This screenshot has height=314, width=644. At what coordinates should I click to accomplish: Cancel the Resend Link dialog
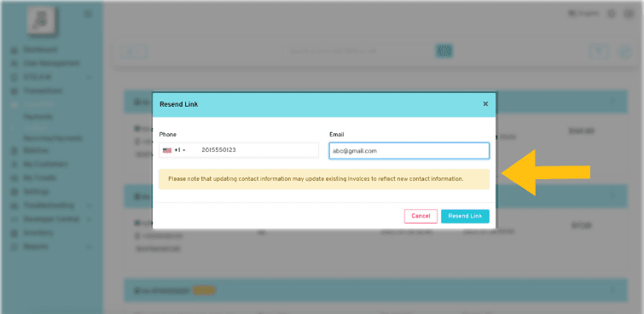point(421,216)
